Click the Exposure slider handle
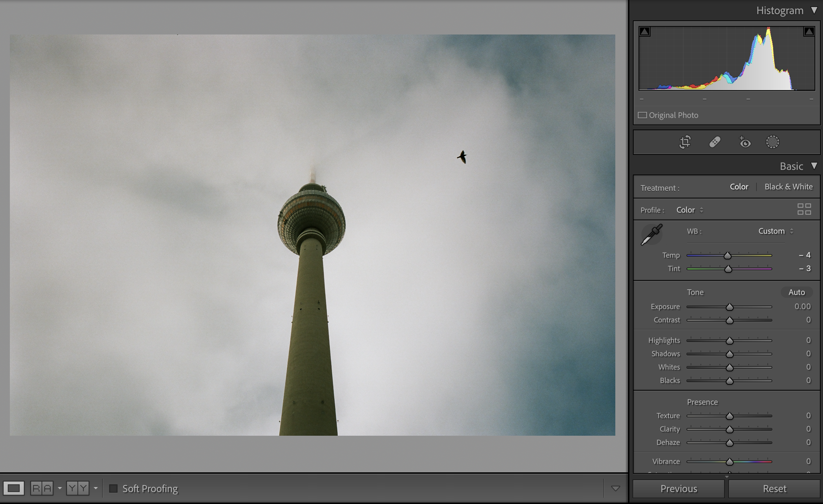 click(729, 307)
